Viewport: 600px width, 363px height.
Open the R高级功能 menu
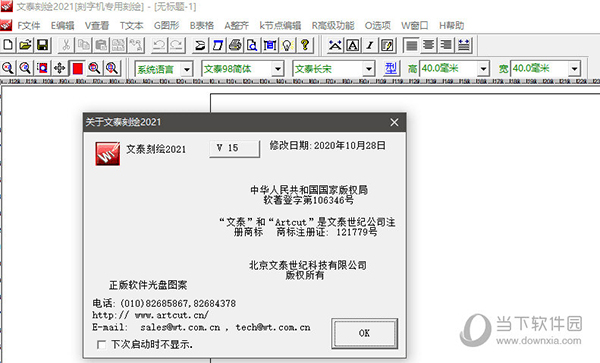[x=333, y=26]
